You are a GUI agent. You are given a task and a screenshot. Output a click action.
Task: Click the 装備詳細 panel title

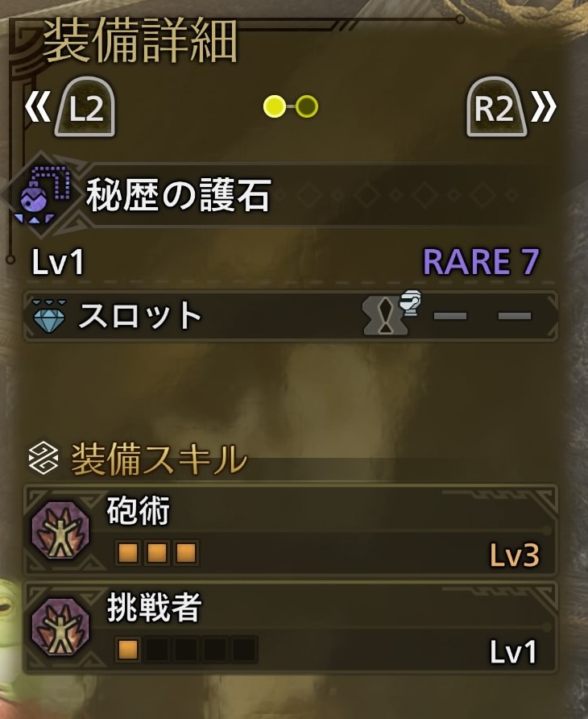point(140,41)
